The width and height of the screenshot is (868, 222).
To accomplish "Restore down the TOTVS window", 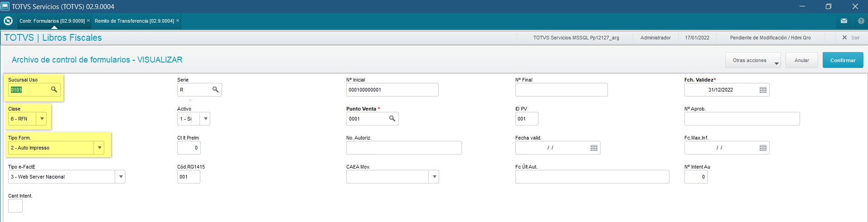I will tap(829, 6).
